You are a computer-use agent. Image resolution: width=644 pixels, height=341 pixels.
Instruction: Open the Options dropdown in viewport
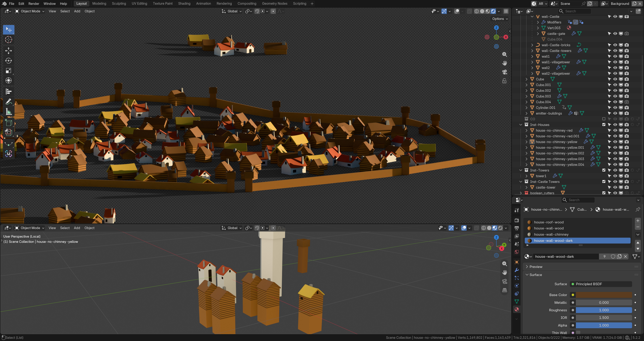pos(500,19)
